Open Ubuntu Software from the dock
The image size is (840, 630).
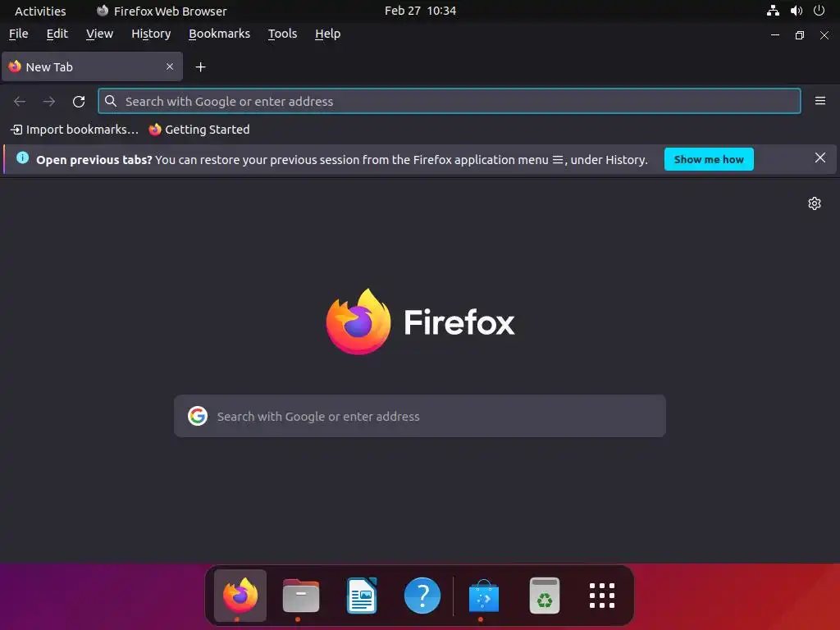(x=484, y=596)
